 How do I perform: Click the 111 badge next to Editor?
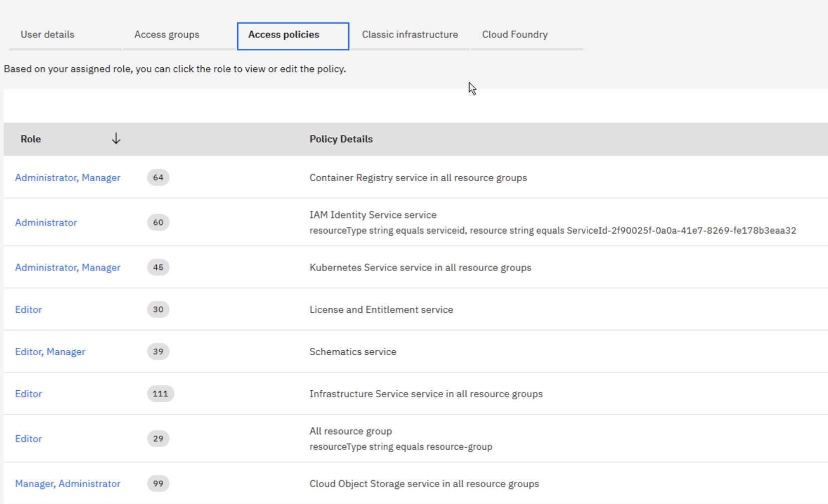(x=160, y=394)
